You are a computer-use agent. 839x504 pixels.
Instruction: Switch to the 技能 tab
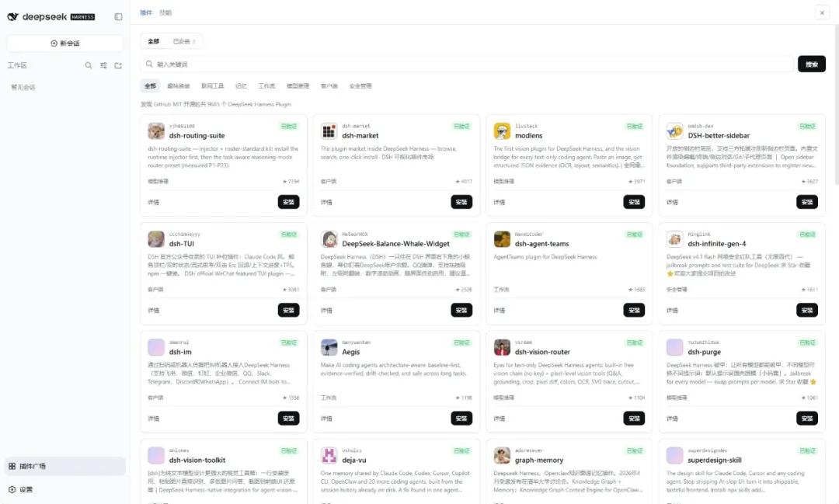[165, 12]
